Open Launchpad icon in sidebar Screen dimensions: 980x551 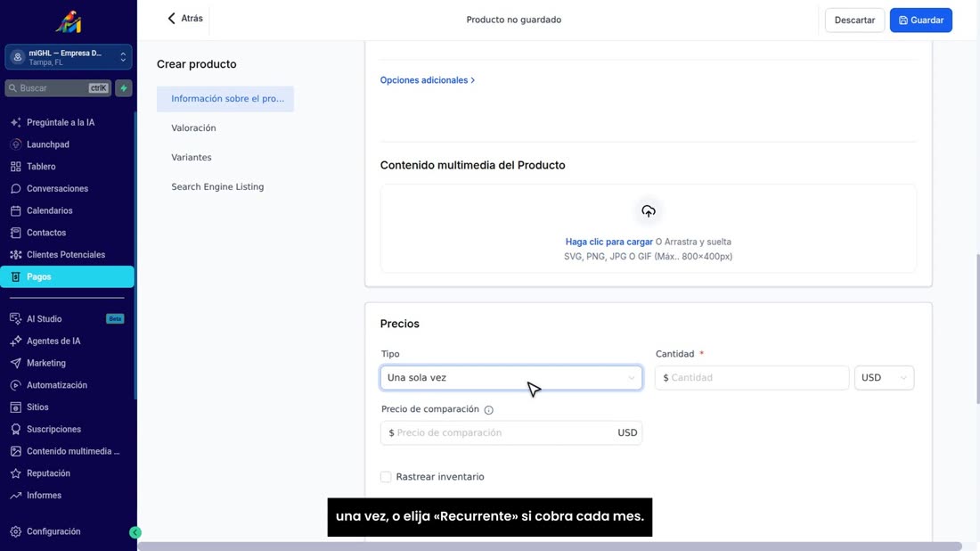(x=16, y=144)
